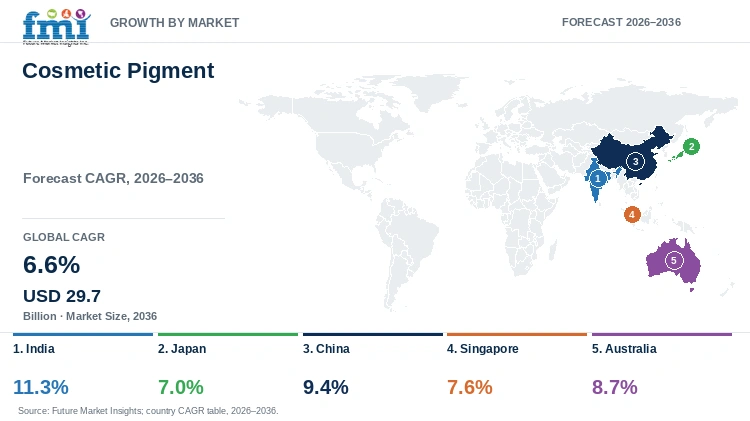Select map marker 2 near Japan
Image resolution: width=750 pixels, height=421 pixels.
pos(691,146)
